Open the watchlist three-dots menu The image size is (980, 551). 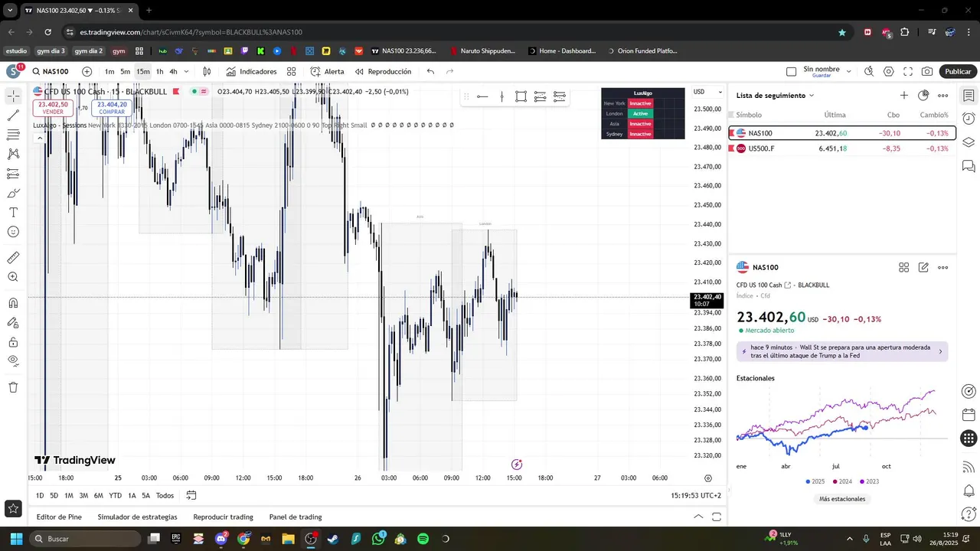click(942, 96)
